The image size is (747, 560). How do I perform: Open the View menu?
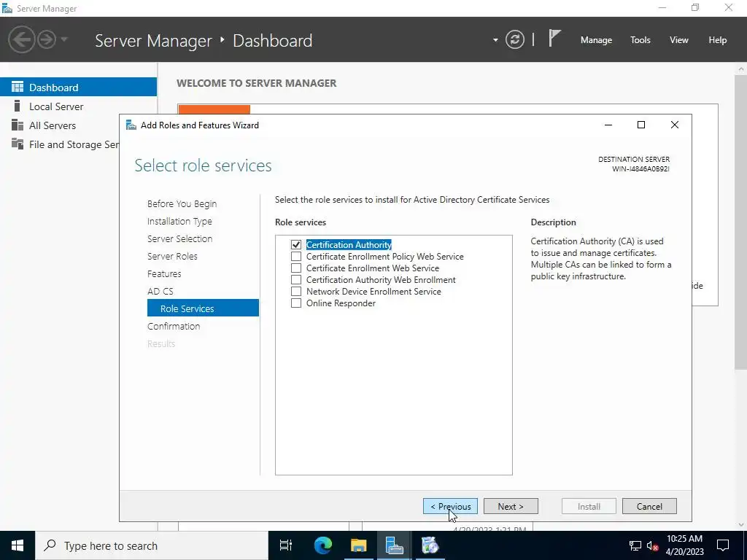coord(678,40)
